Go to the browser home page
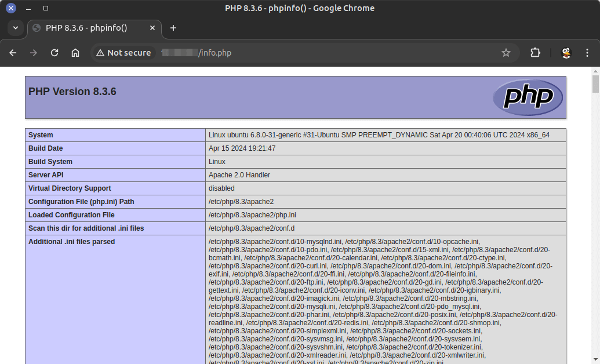 click(x=75, y=53)
